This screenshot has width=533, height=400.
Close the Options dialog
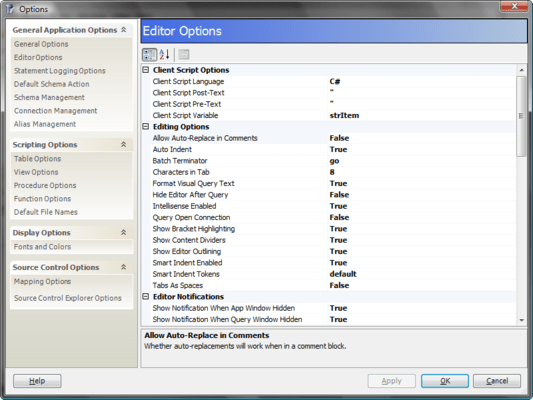tap(514, 6)
